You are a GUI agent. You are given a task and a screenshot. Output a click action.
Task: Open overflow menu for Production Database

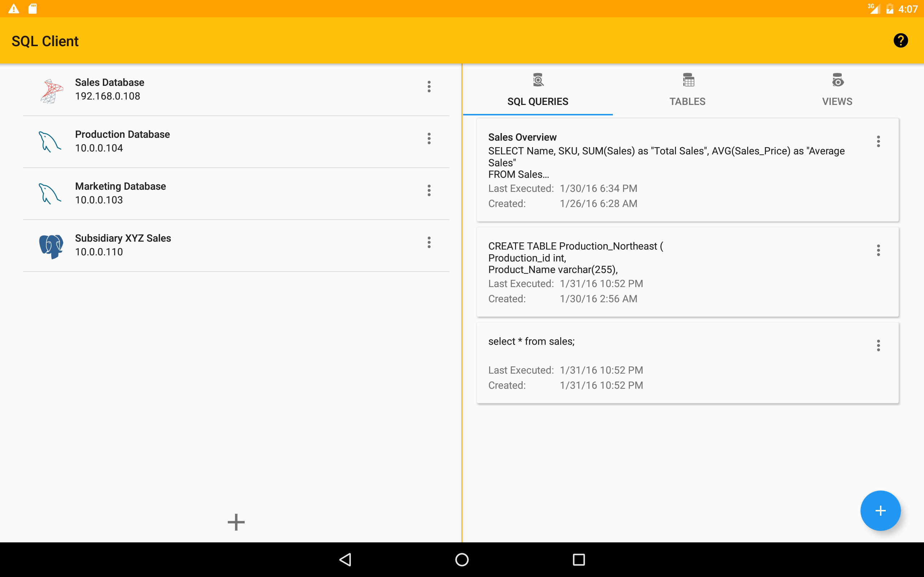tap(429, 138)
